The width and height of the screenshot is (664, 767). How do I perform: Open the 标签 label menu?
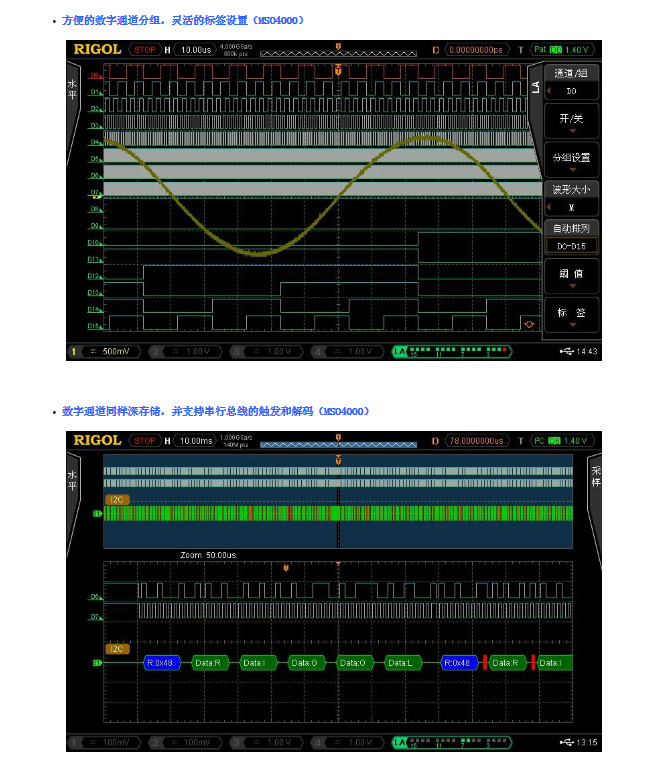[571, 314]
